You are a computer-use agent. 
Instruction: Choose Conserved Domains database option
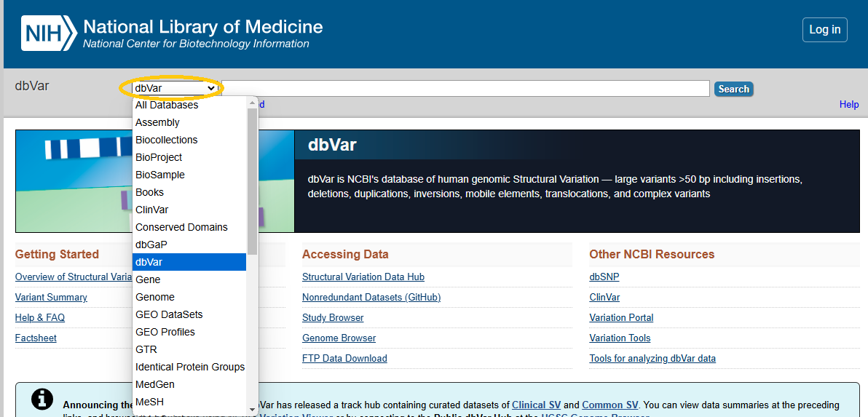point(189,227)
